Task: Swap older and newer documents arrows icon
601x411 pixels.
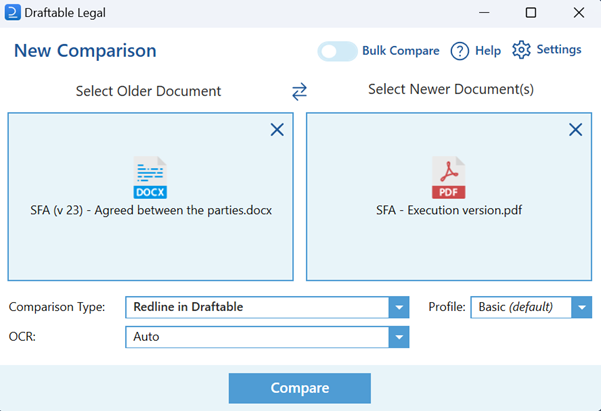Action: pyautogui.click(x=299, y=92)
